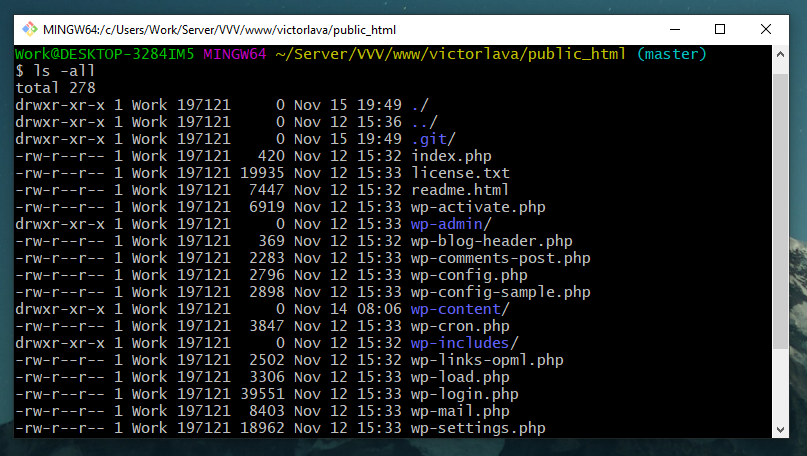Image resolution: width=807 pixels, height=456 pixels.
Task: Click the '.git/' directory entry
Action: click(433, 139)
